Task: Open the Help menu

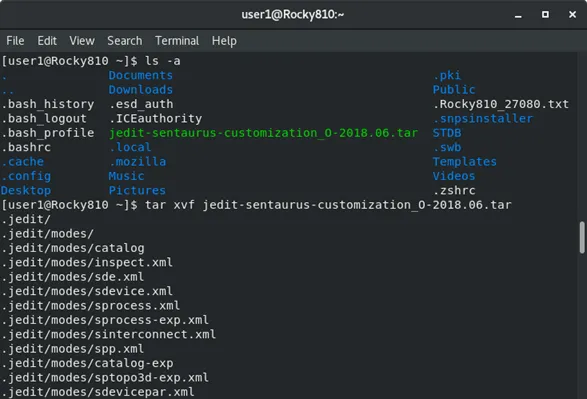Action: pos(224,40)
